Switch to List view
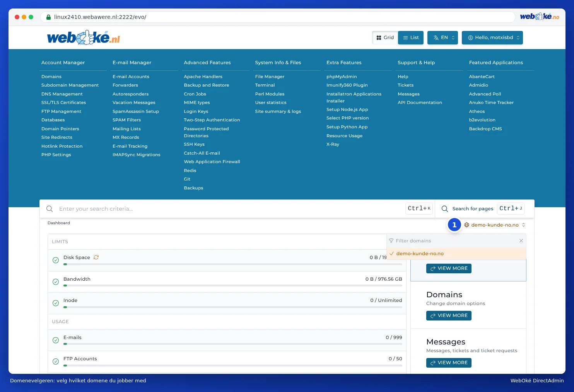Viewport: 574px width, 392px height. tap(411, 37)
